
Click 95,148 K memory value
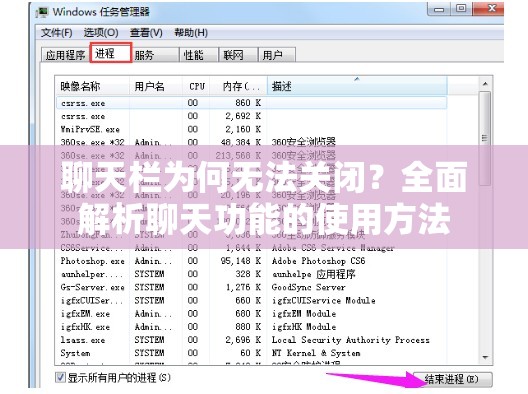pyautogui.click(x=241, y=261)
